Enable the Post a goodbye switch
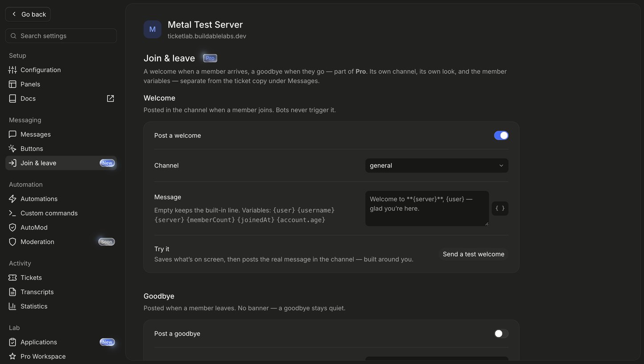 coord(501,334)
